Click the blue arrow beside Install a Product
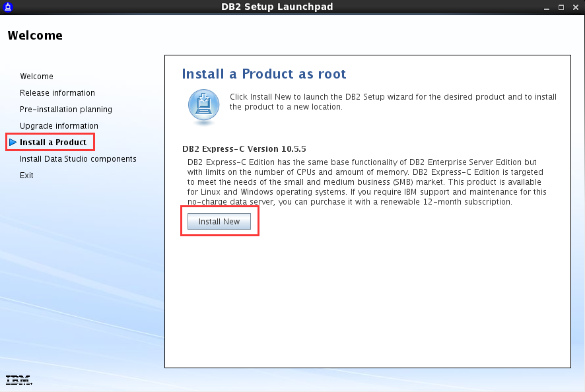 (13, 142)
